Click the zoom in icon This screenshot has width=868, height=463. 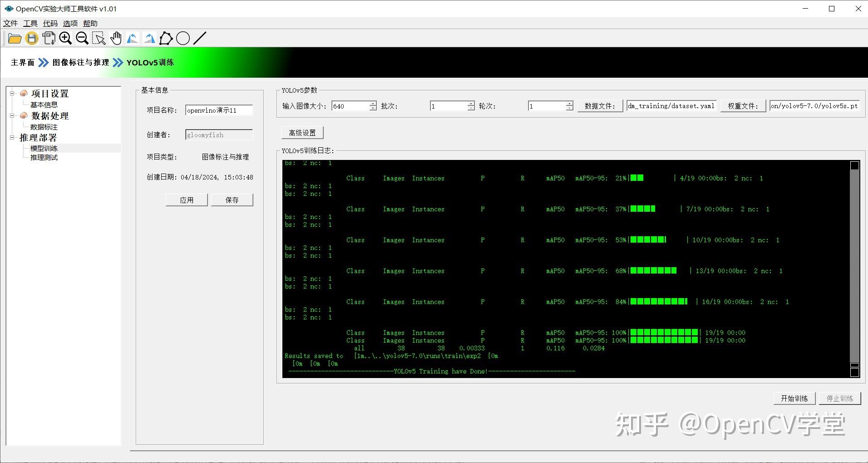pyautogui.click(x=65, y=38)
